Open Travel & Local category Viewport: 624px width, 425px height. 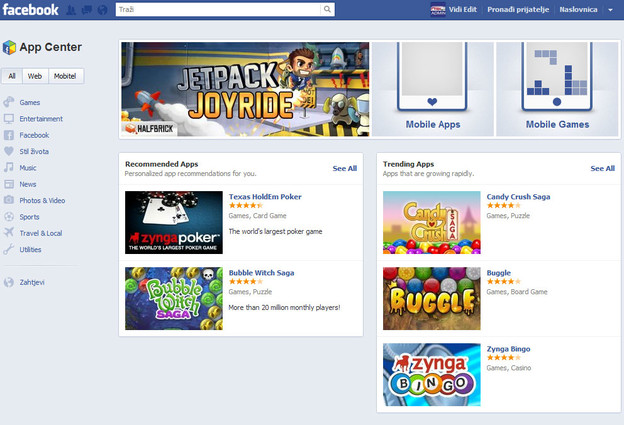pos(41,233)
